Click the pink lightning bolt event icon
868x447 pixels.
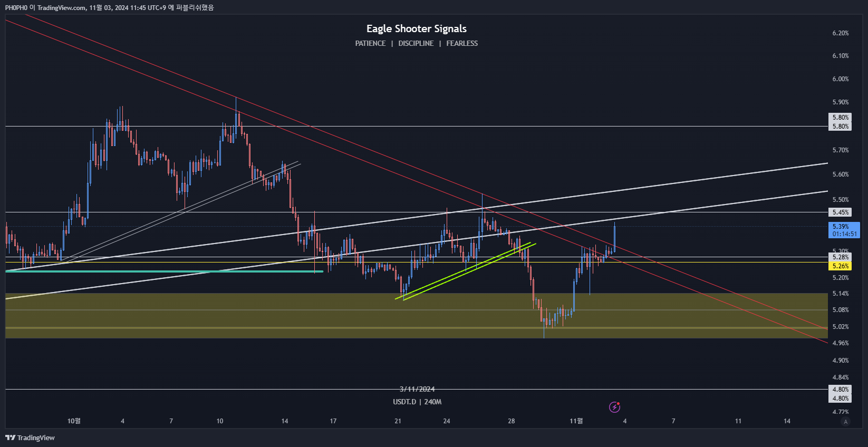coord(614,407)
